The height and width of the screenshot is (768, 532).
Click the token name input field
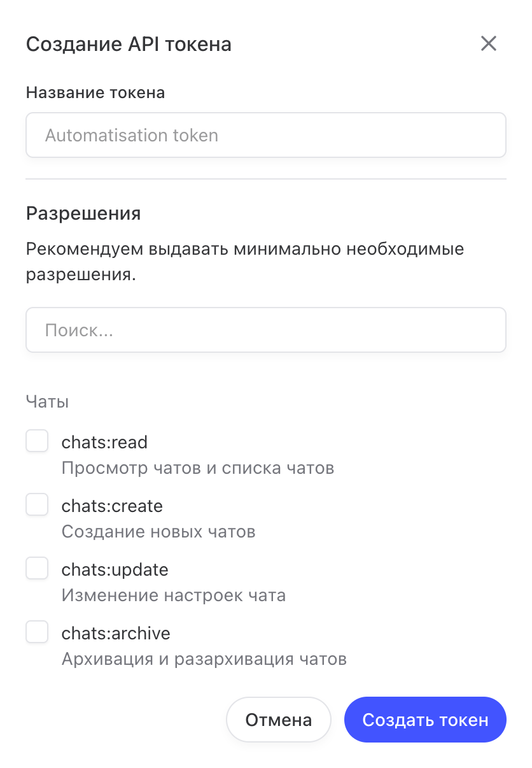(x=265, y=135)
